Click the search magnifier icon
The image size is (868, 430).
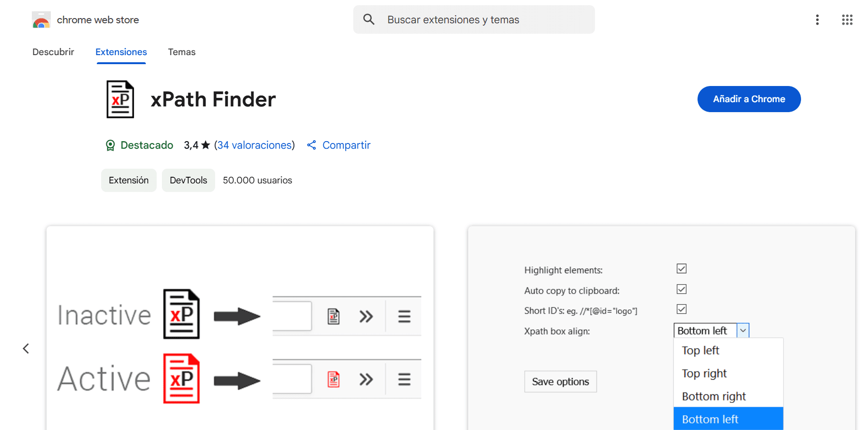(x=369, y=19)
